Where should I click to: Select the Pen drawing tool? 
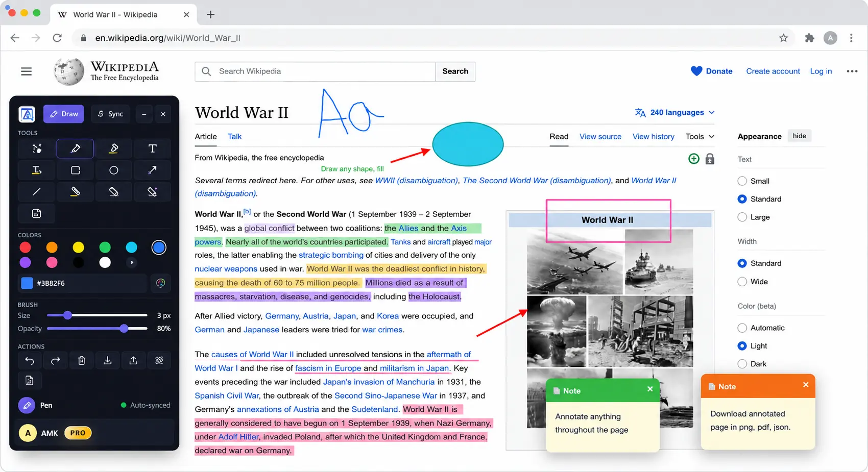click(x=75, y=148)
